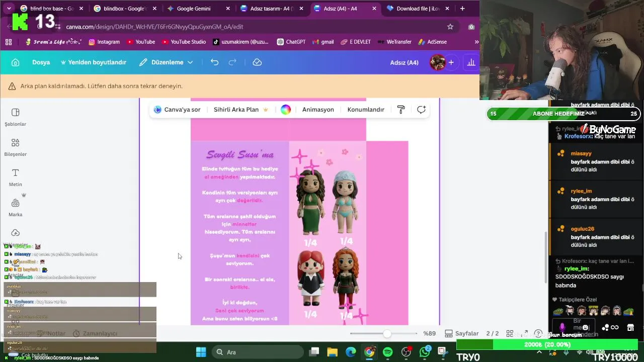The height and width of the screenshot is (362, 644).
Task: Open the Chrome tab search dropdown
Action: point(10,9)
